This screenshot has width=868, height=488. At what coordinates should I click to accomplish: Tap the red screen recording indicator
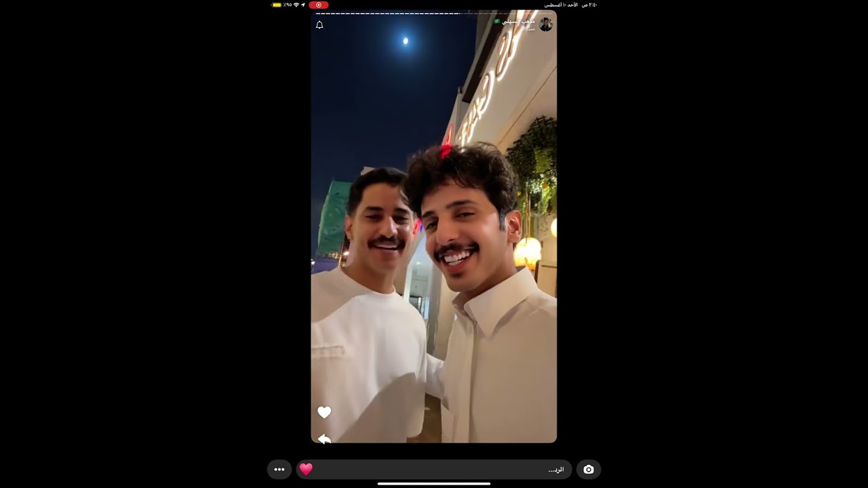click(319, 5)
